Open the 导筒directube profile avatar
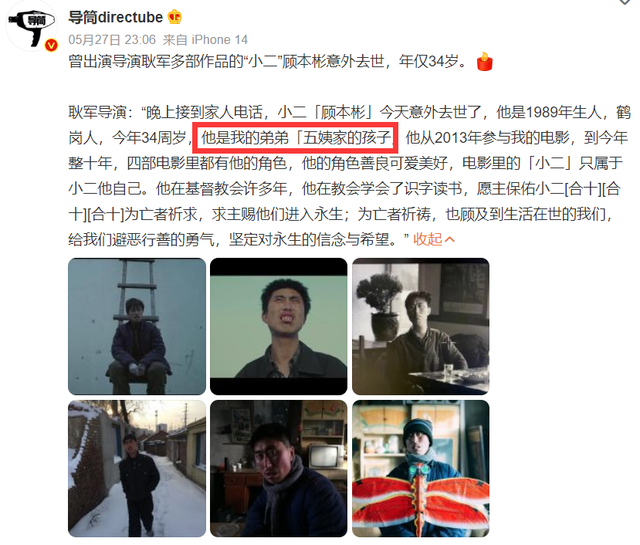The image size is (640, 545). 31,25
